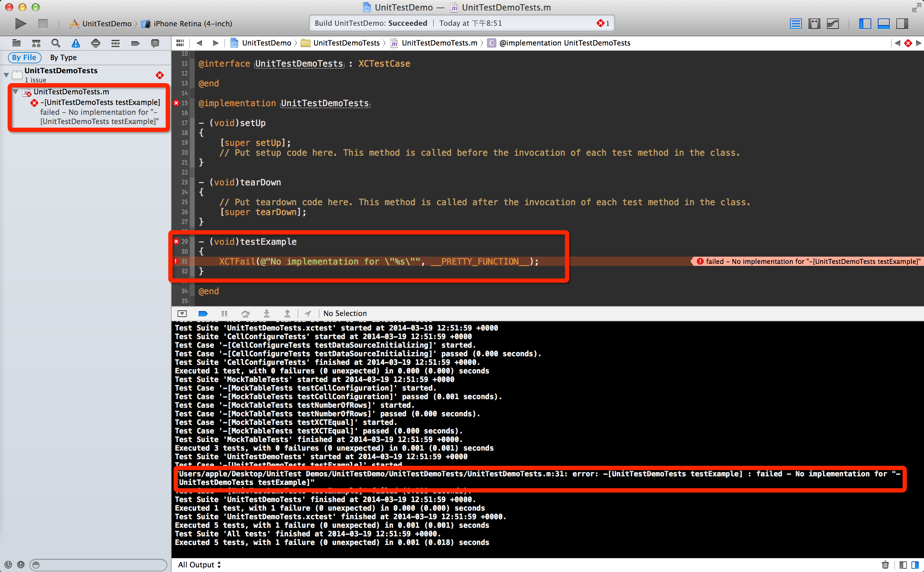Enter full screen with title bar arrows
The image size is (924, 572).
916,7
